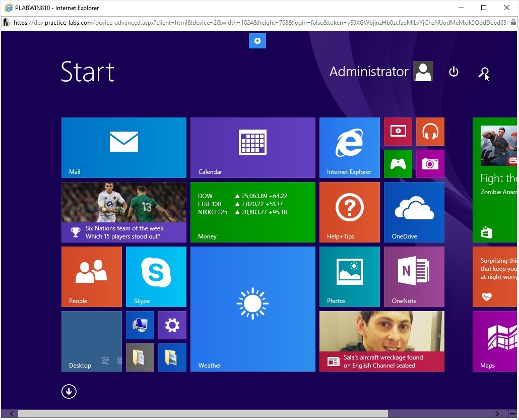
Task: Open the Six Nations sports news tile
Action: coord(124,212)
